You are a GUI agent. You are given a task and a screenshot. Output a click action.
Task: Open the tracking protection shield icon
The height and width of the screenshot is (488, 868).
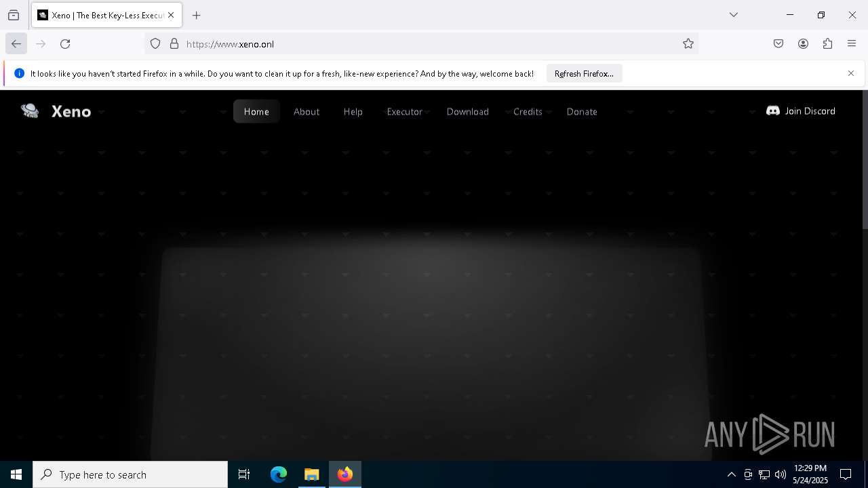[155, 44]
